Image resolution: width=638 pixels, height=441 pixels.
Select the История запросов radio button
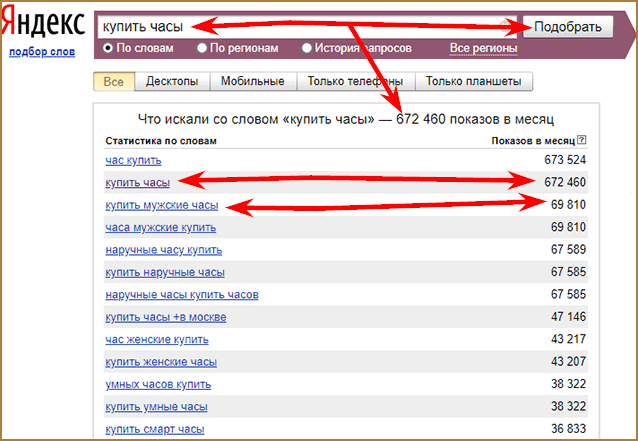tap(307, 48)
